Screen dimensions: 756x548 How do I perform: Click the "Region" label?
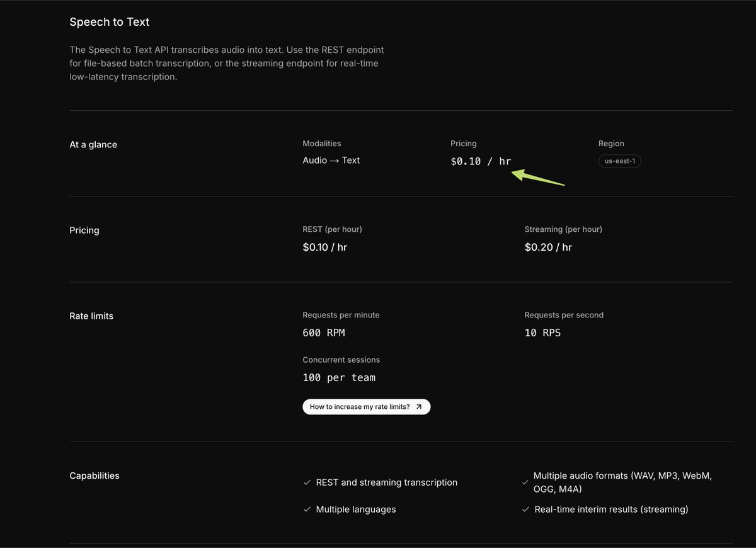(611, 144)
